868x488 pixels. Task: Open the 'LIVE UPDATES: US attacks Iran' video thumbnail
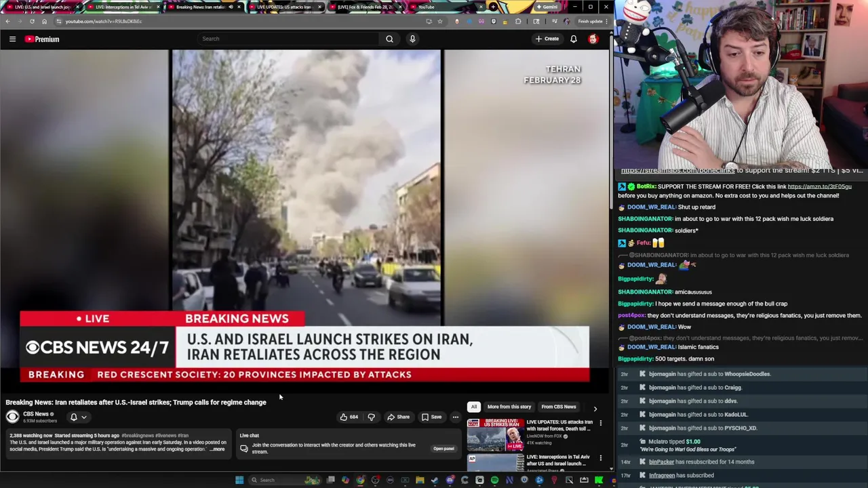click(495, 435)
